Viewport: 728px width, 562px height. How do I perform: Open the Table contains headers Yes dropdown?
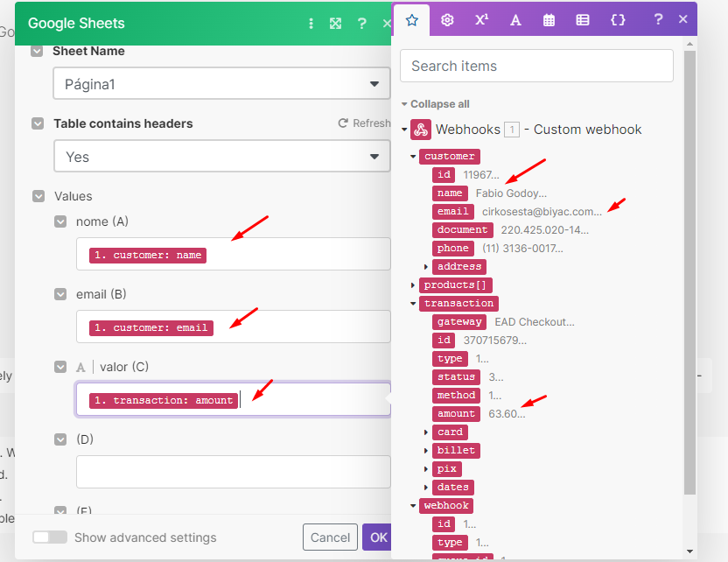click(221, 157)
